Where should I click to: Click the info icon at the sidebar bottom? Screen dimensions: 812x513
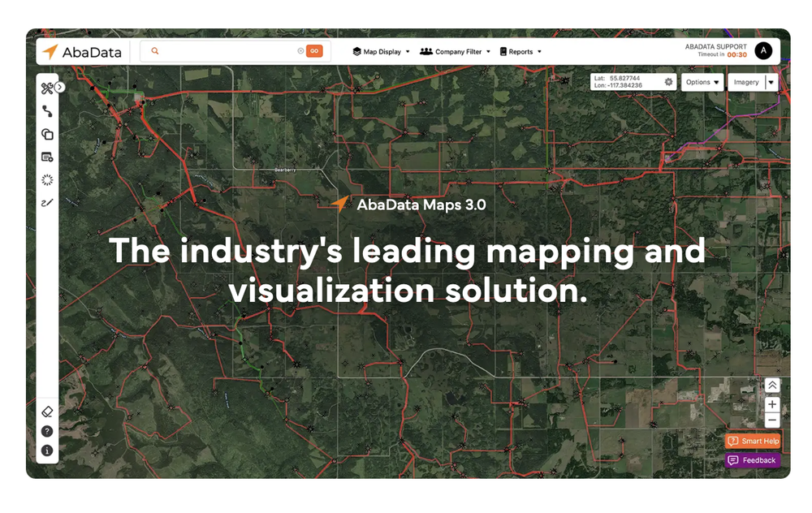(46, 452)
